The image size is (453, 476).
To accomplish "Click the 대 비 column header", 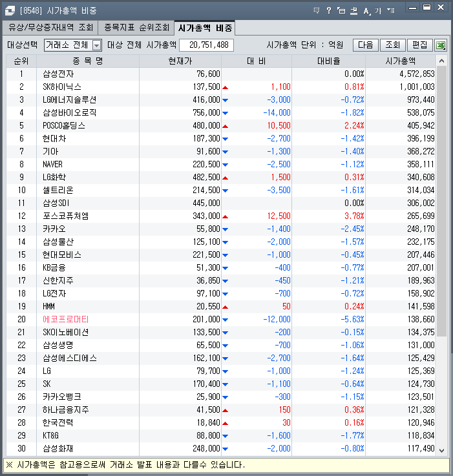I will tap(257, 61).
